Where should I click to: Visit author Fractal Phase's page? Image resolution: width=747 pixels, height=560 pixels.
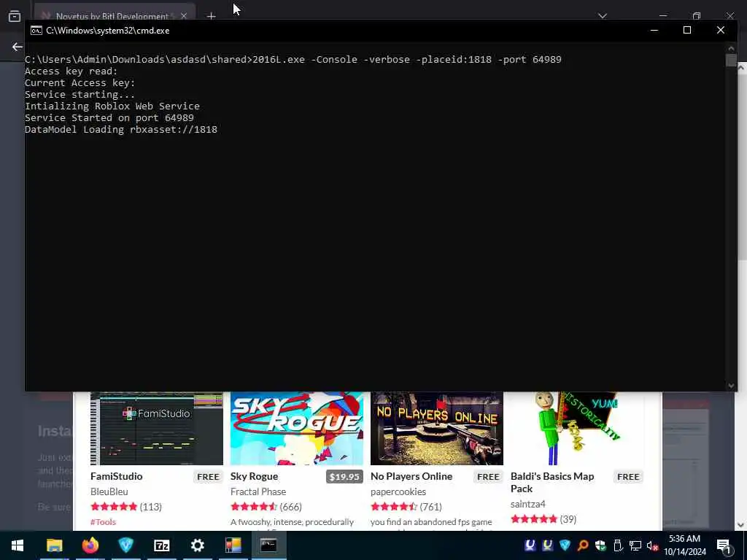258,491
